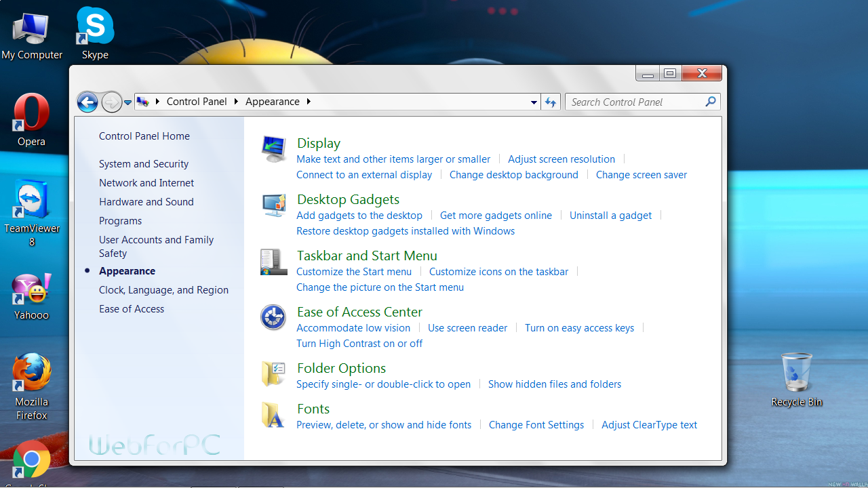This screenshot has width=868, height=488.
Task: Open the Recycle Bin
Action: [x=796, y=373]
